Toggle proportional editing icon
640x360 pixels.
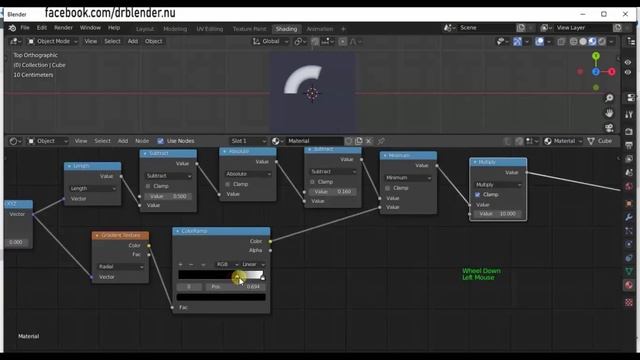coord(342,41)
